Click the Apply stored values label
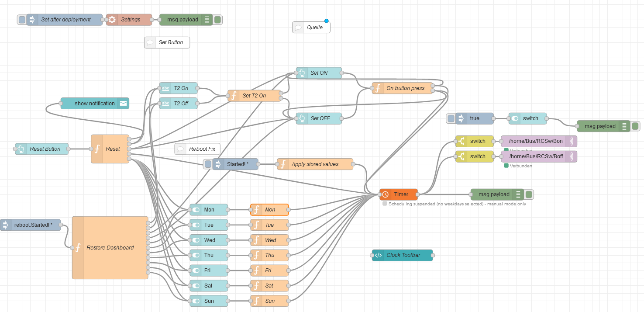The width and height of the screenshot is (644, 312). (315, 164)
